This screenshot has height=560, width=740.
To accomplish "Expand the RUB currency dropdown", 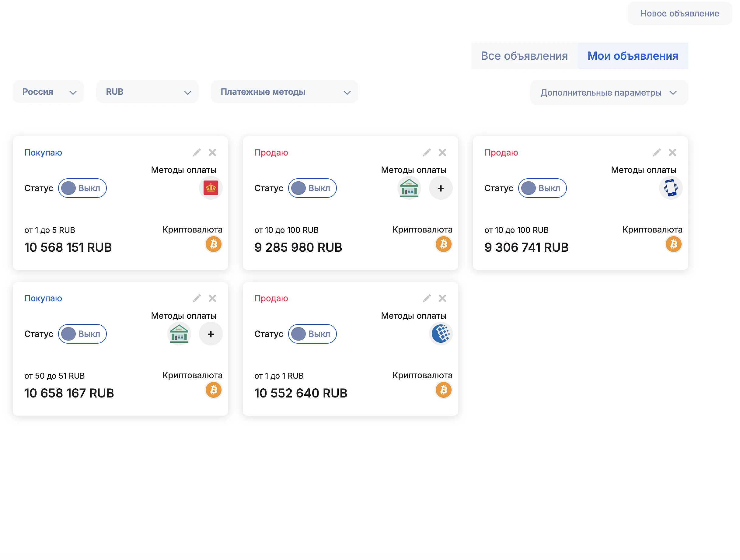I will pos(147,92).
